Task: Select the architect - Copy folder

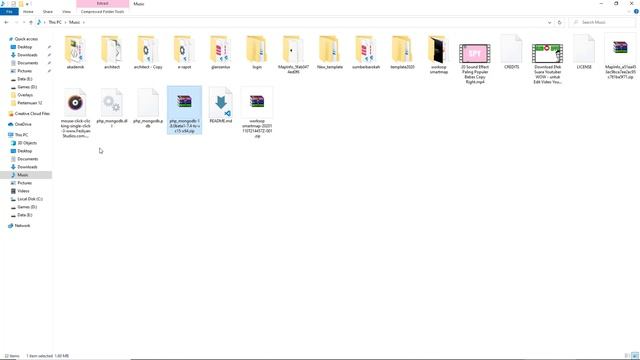Action: [148, 53]
